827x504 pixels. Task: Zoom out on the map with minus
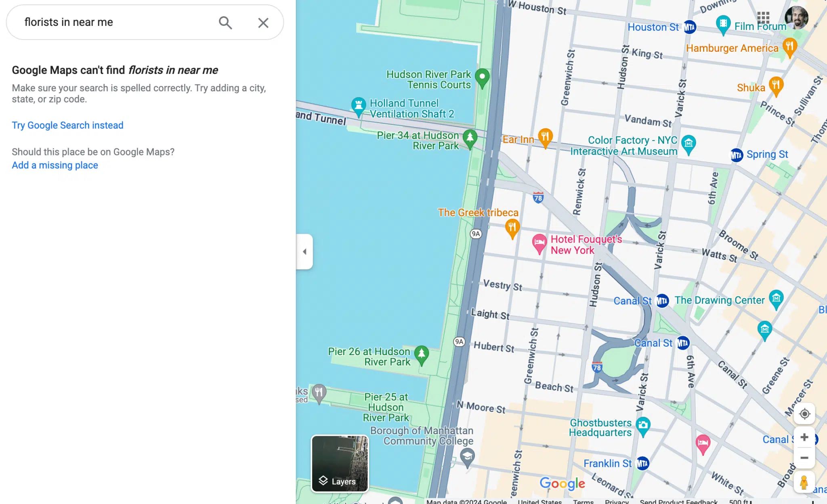point(804,458)
